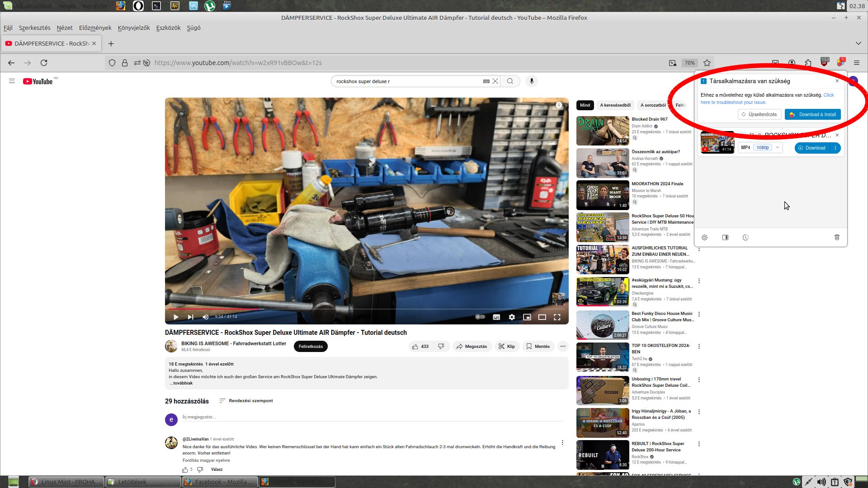This screenshot has height=488, width=868.
Task: Open the comments sort order menu
Action: (x=246, y=401)
